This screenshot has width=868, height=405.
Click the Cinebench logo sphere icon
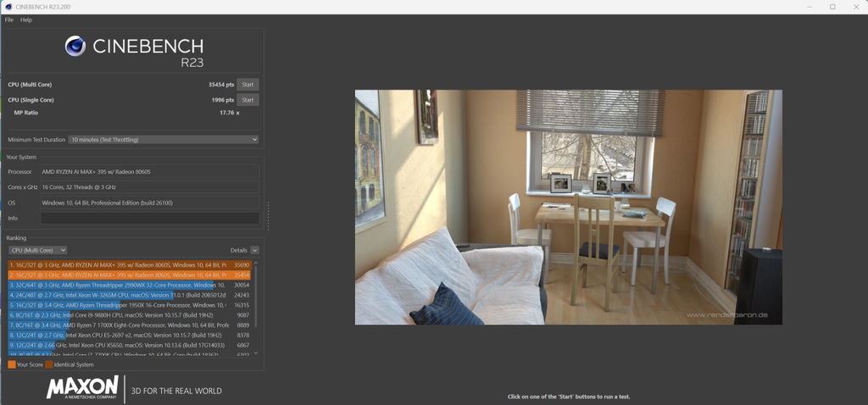75,46
